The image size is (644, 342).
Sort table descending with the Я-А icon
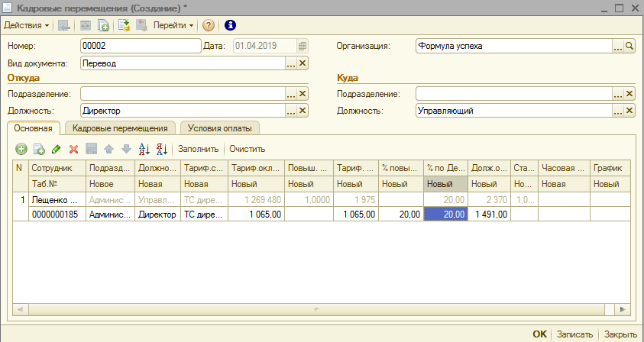(x=160, y=149)
